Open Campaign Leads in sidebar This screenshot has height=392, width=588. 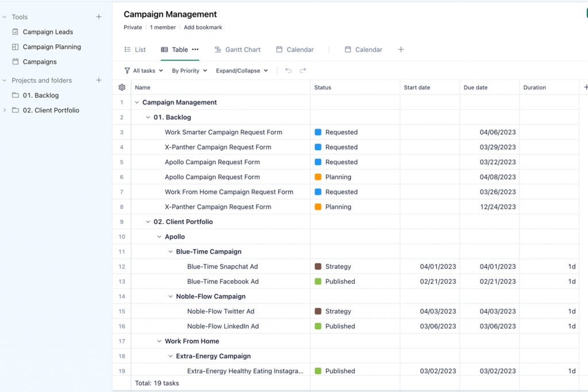[x=48, y=32]
